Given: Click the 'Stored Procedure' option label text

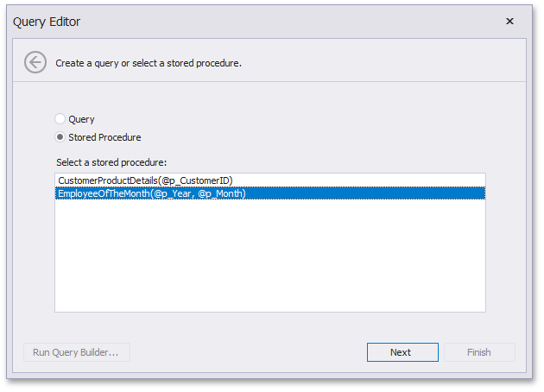Looking at the screenshot, I should pyautogui.click(x=104, y=137).
